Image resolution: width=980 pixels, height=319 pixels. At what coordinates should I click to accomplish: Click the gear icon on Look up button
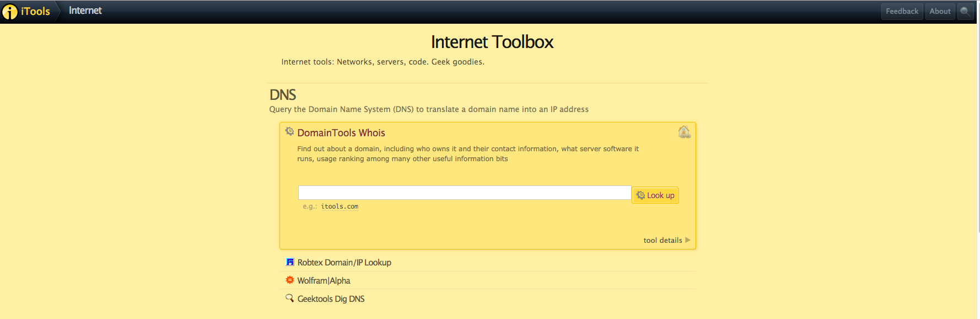click(x=640, y=195)
